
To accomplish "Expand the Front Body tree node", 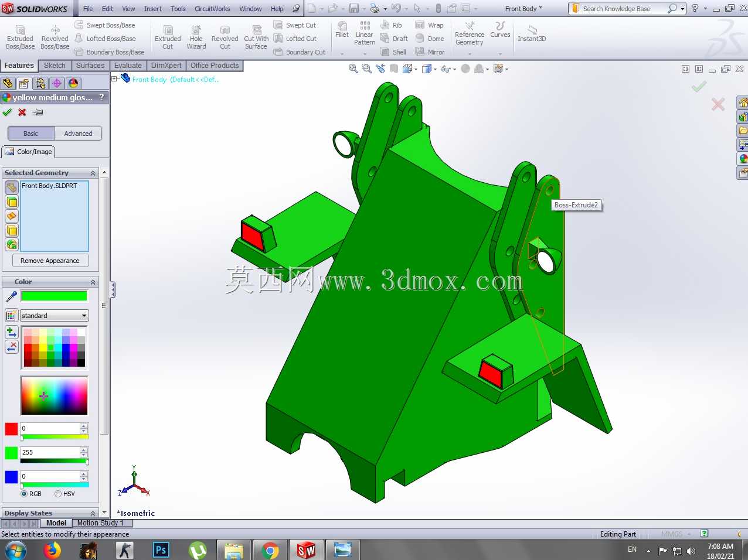I will click(115, 79).
